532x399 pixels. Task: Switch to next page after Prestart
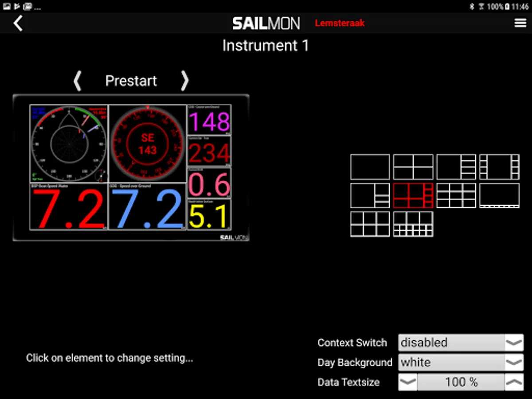pyautogui.click(x=184, y=81)
